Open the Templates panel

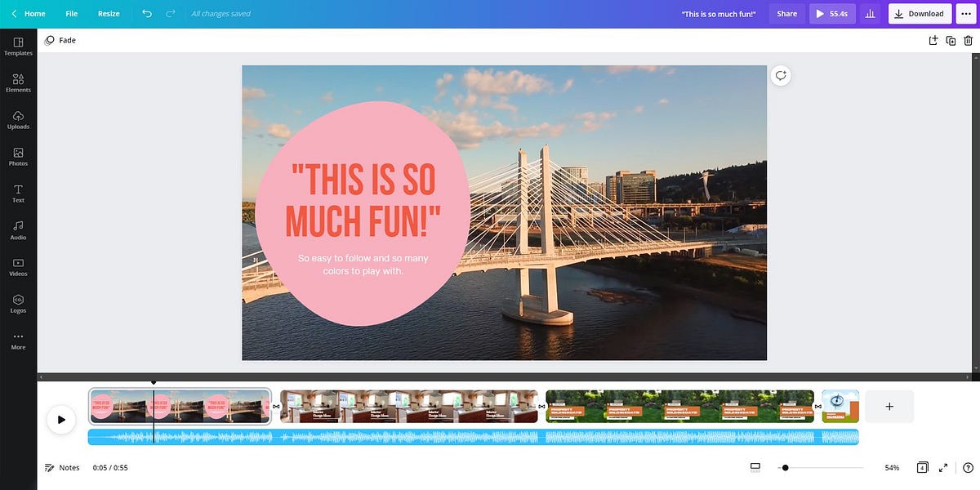(x=17, y=47)
